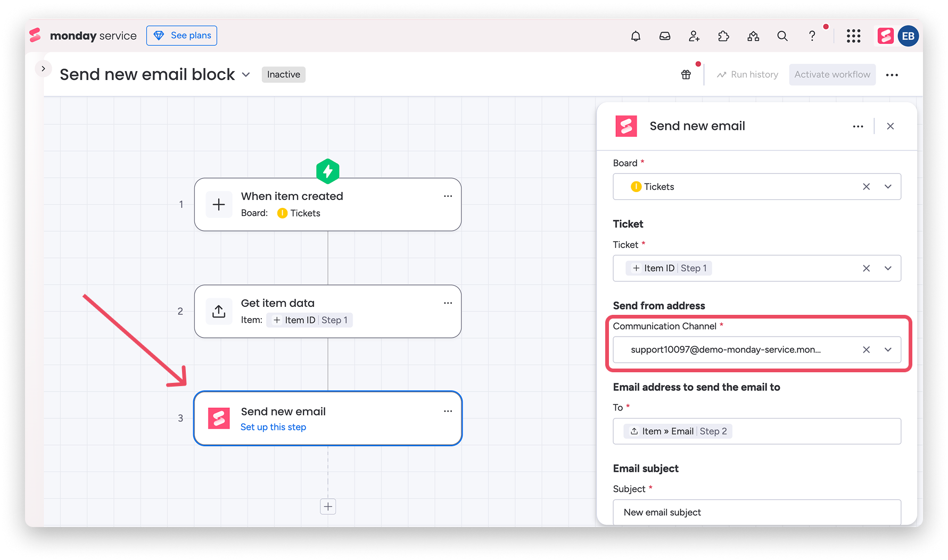The width and height of the screenshot is (948, 560).
Task: Open workflow title dropdown chevron
Action: coord(246,75)
